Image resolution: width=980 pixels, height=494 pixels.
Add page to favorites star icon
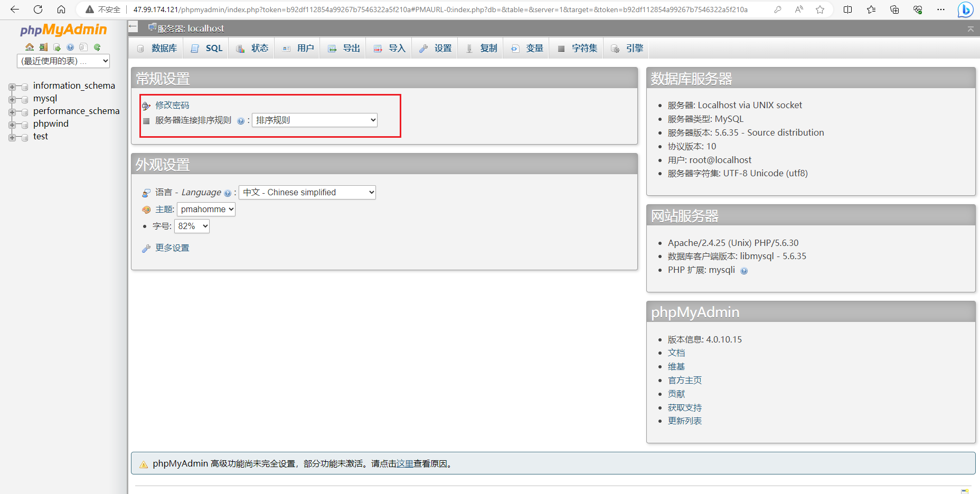pos(820,9)
